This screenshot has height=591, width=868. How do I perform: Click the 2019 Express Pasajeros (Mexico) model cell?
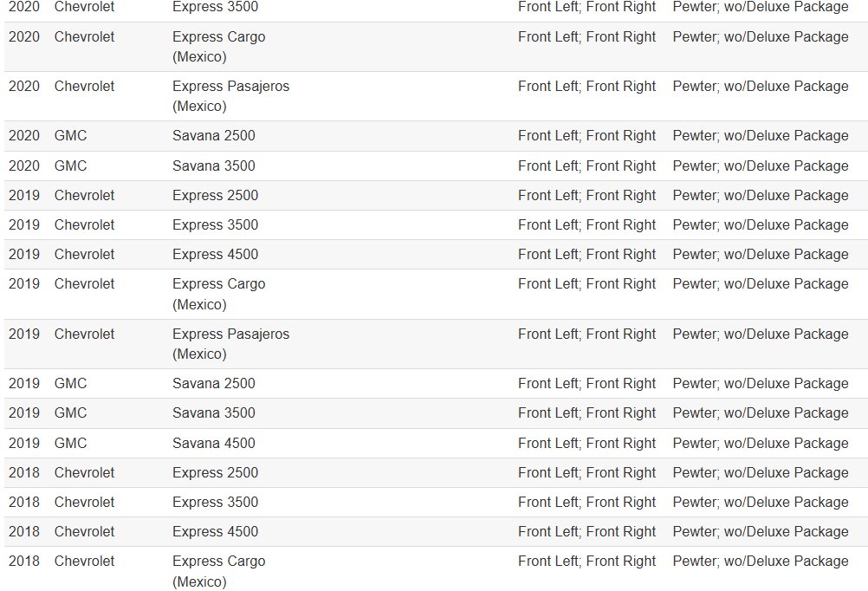click(230, 343)
